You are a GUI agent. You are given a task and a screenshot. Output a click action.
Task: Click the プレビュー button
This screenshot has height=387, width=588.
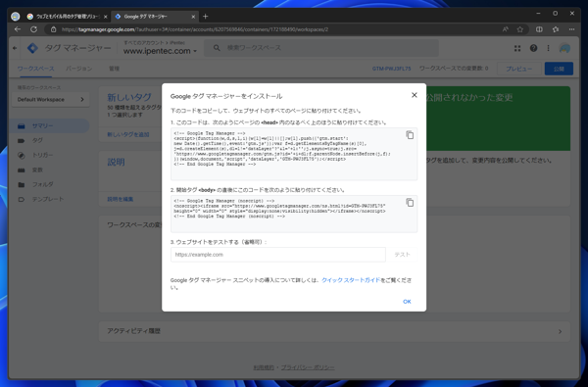[519, 69]
